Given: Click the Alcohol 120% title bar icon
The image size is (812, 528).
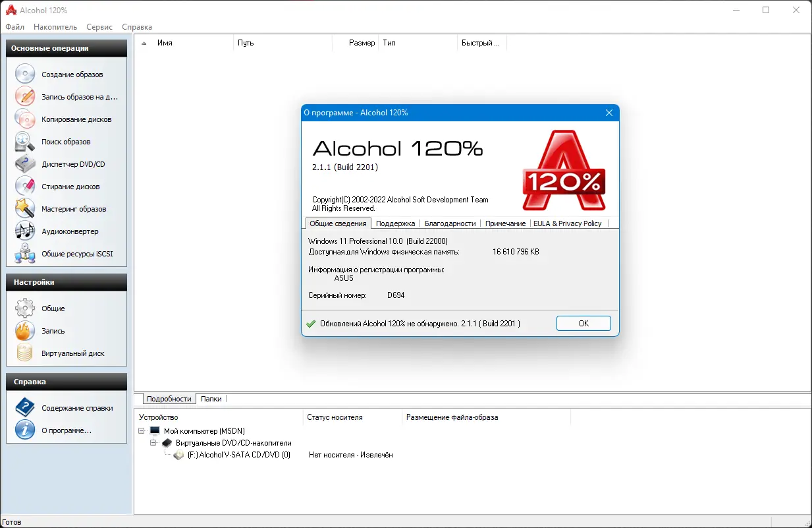Looking at the screenshot, I should 11,10.
